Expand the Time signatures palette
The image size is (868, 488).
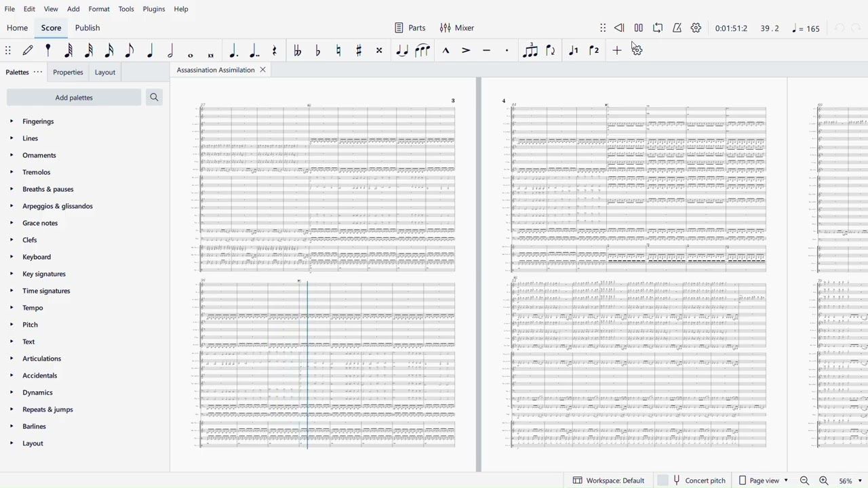[x=11, y=291]
